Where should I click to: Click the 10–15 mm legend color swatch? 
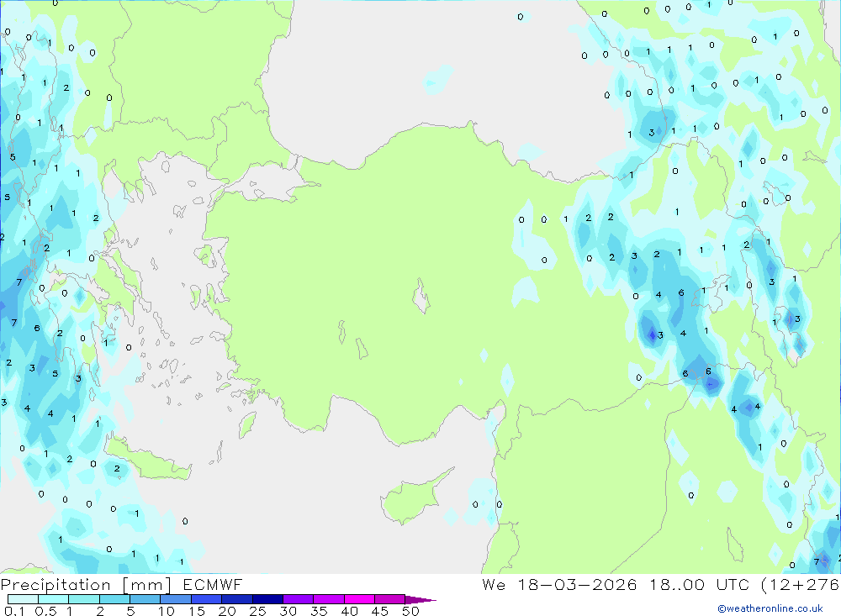click(176, 599)
